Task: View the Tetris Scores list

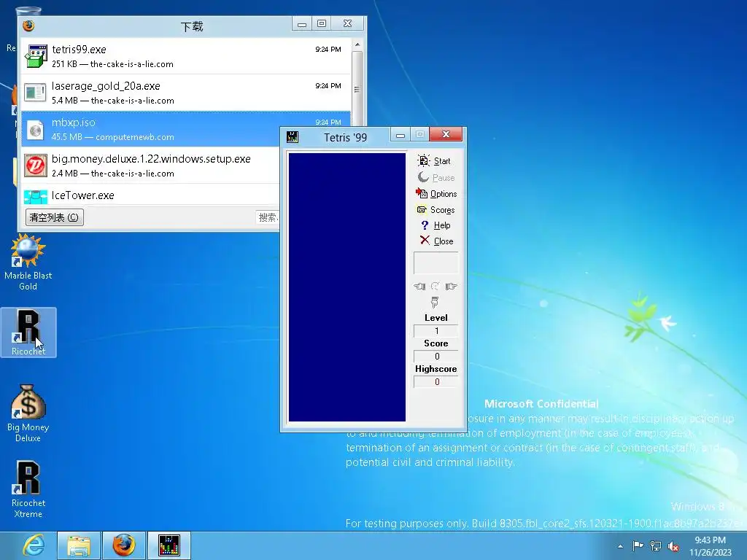Action: (x=436, y=210)
